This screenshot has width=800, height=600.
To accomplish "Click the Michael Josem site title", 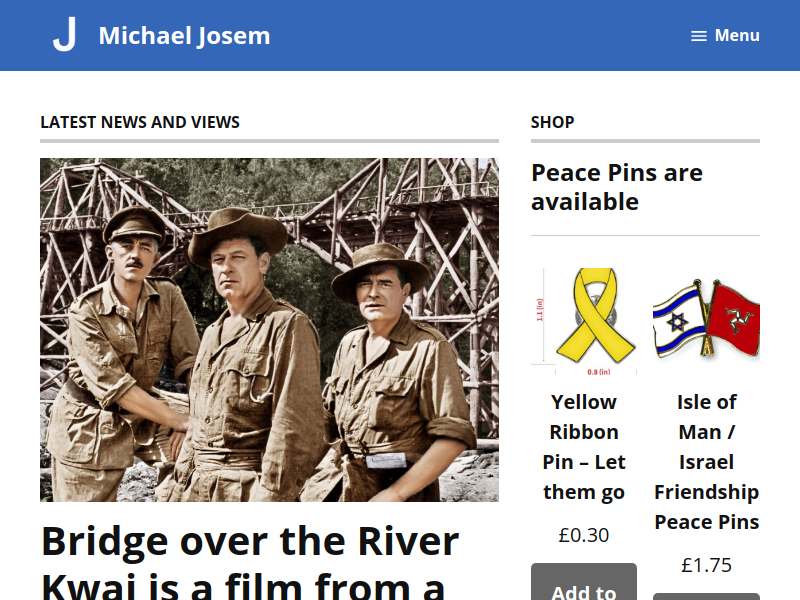I will 184,36.
